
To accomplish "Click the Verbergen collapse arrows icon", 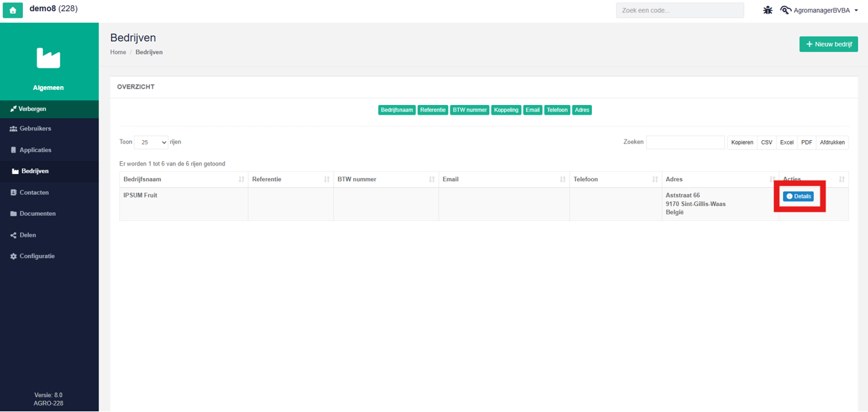I will pyautogui.click(x=13, y=109).
